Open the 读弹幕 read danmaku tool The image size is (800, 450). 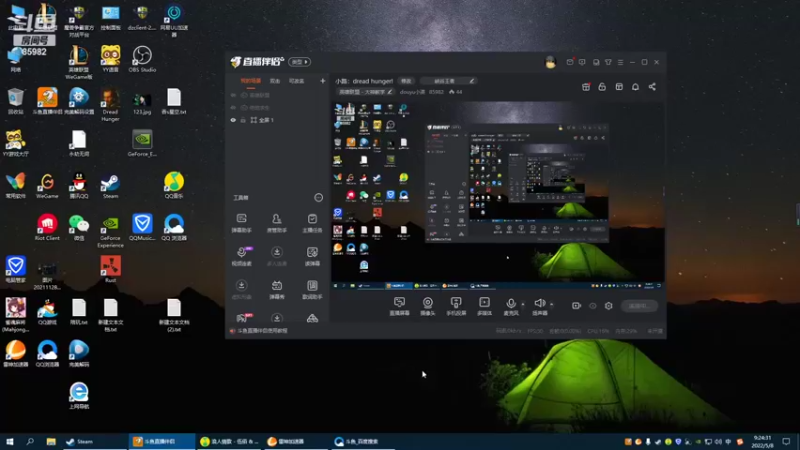pyautogui.click(x=312, y=256)
